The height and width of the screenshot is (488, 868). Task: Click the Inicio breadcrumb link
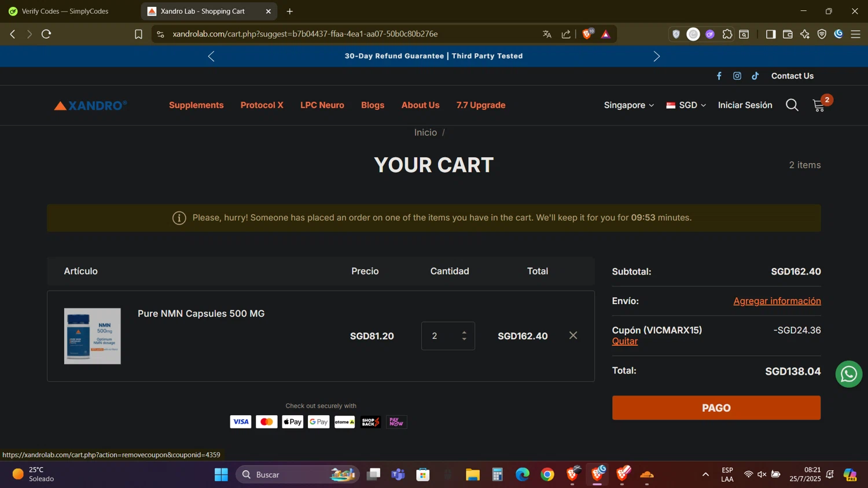pyautogui.click(x=425, y=132)
